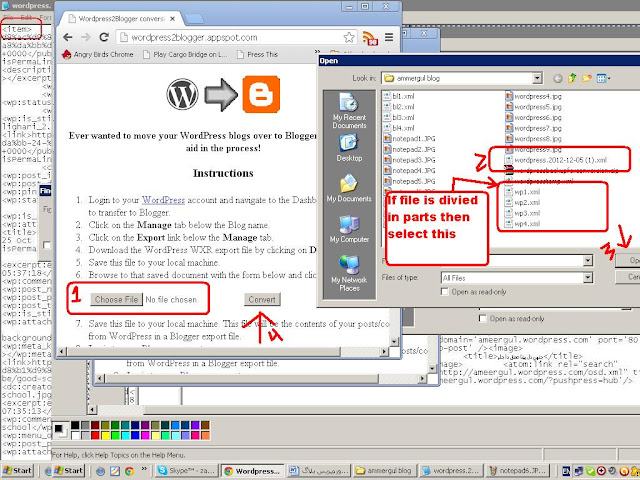Create a new folder in Open dialog
Screen dimensions: 640x480
click(x=587, y=78)
